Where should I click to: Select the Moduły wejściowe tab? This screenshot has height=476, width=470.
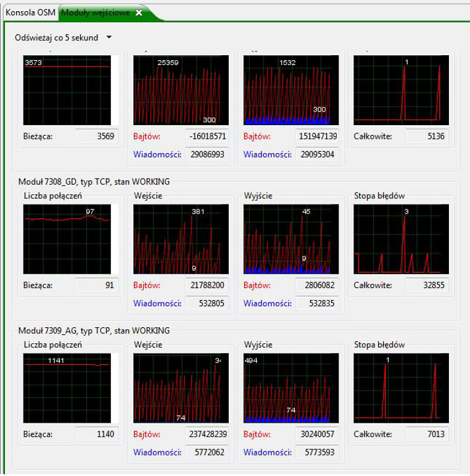(95, 13)
